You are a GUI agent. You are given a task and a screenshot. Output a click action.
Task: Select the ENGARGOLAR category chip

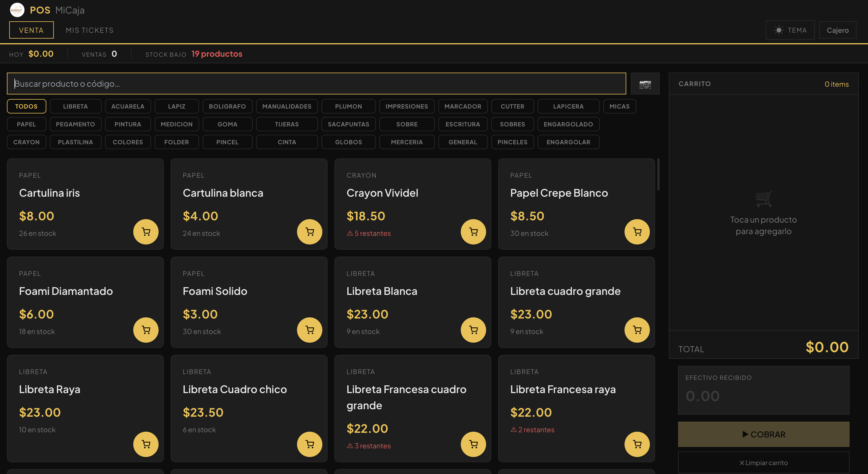pyautogui.click(x=568, y=142)
